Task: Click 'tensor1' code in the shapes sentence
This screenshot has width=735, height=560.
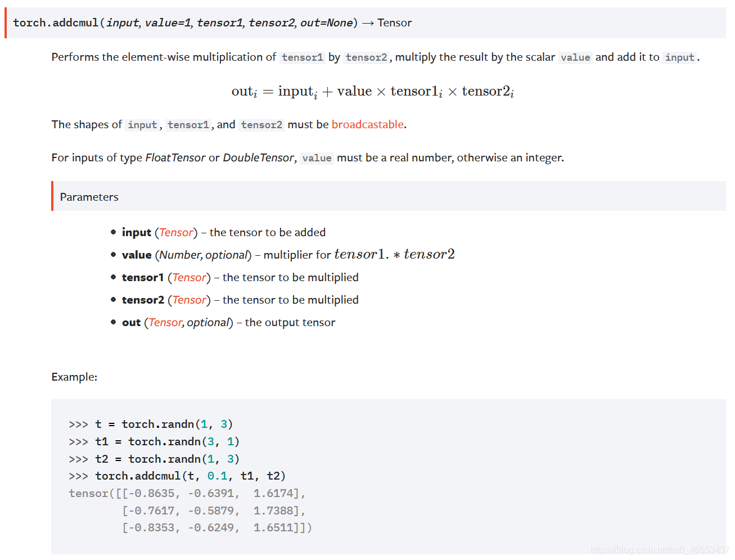Action: pos(188,125)
